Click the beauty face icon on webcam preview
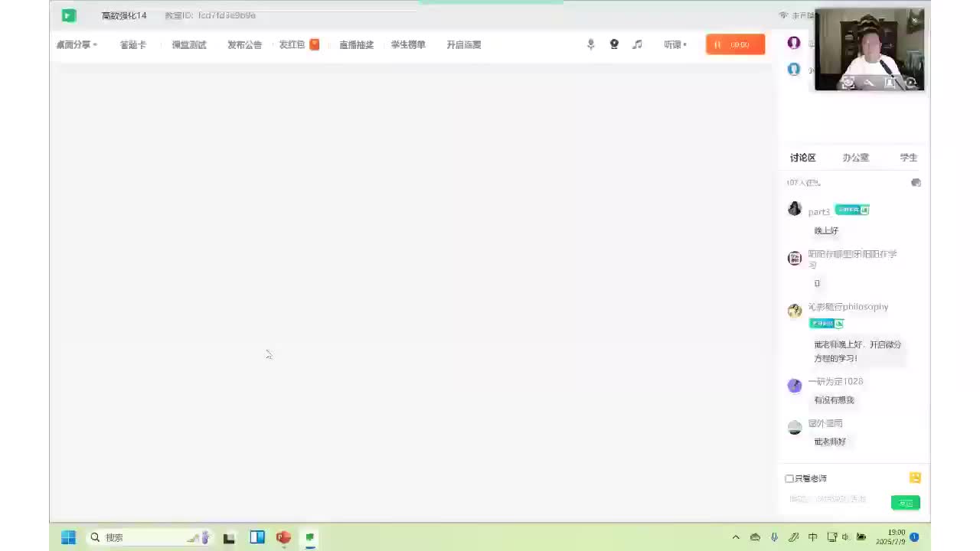The height and width of the screenshot is (551, 980). click(x=848, y=83)
